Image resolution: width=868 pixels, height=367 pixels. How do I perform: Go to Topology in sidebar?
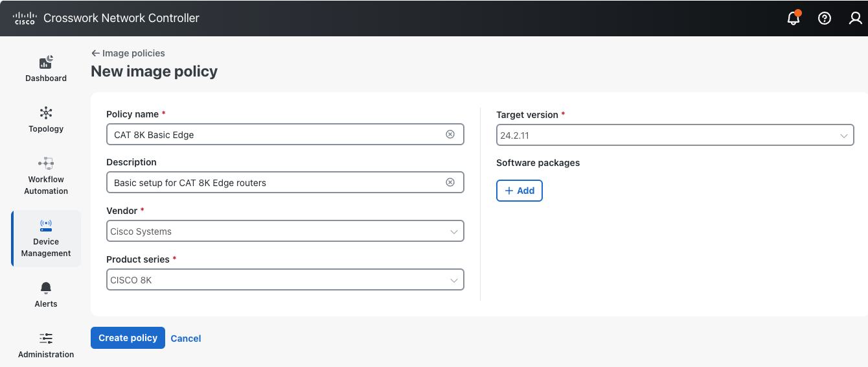pyautogui.click(x=46, y=119)
